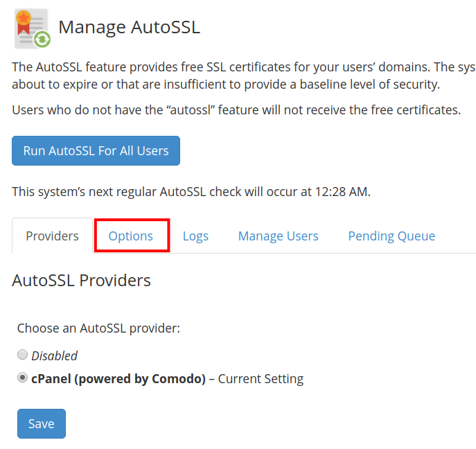Screen dimensions: 476x449
Task: Switch to the Providers tab
Action: [x=52, y=236]
